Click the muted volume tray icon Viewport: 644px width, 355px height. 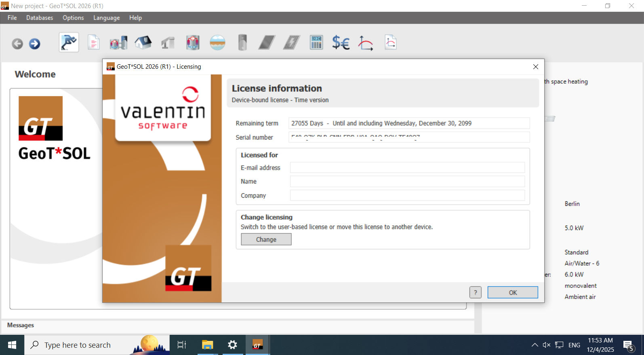547,345
